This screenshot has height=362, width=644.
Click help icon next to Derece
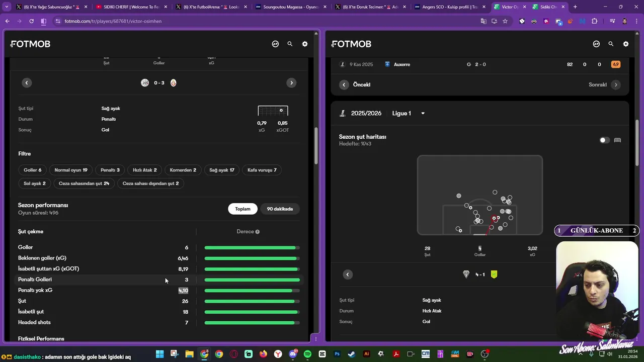click(257, 232)
